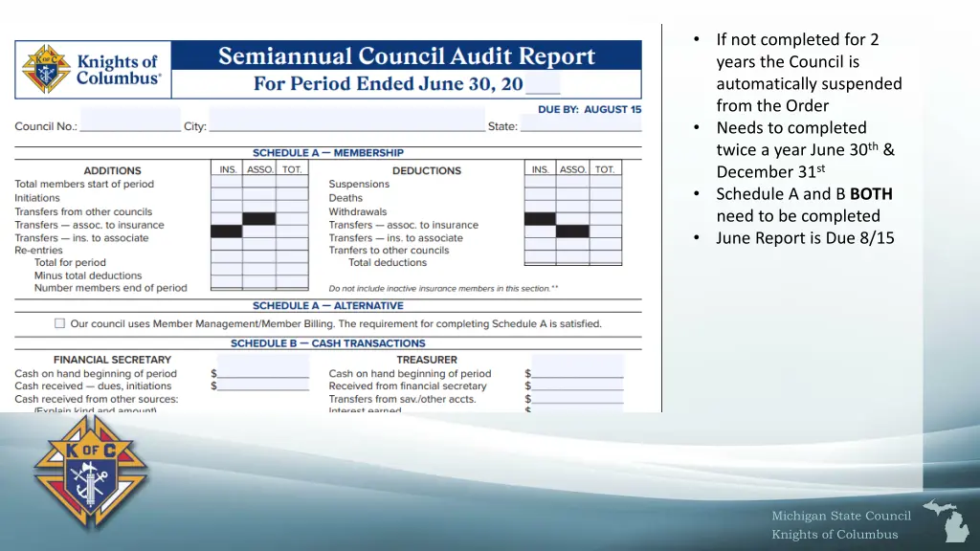Click the 'Re-entries' row label
Viewport: 980px width, 551px height.
coord(38,250)
